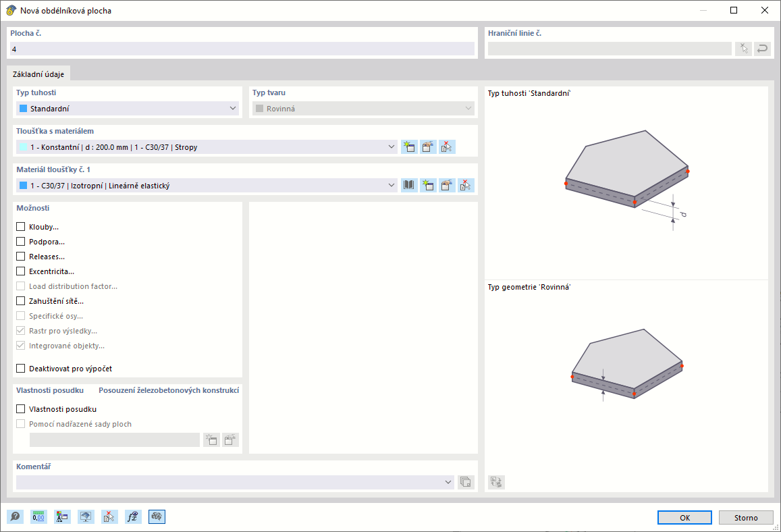781x532 pixels.
Task: Enable the Podpora... option
Action: click(20, 242)
